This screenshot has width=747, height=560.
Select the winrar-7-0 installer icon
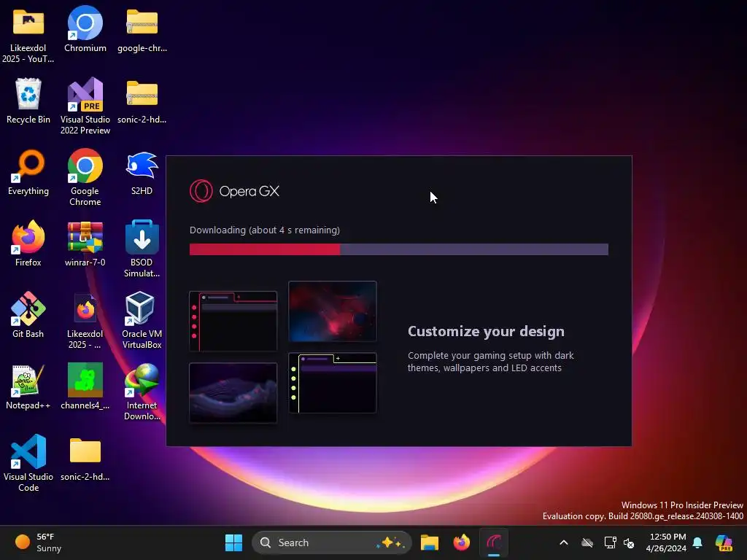tap(85, 244)
